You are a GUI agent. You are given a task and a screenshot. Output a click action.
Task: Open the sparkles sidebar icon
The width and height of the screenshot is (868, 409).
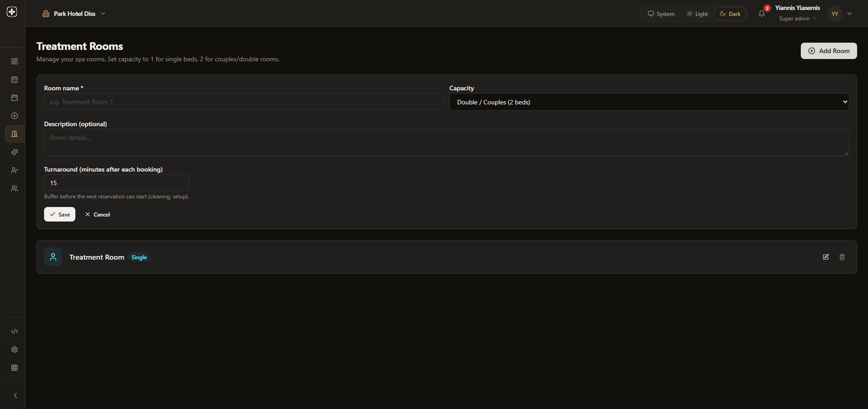tap(15, 152)
